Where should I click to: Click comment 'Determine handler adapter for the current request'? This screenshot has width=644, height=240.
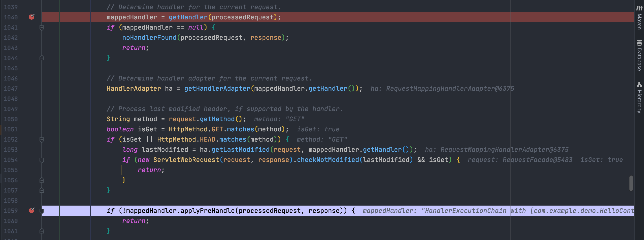[209, 78]
